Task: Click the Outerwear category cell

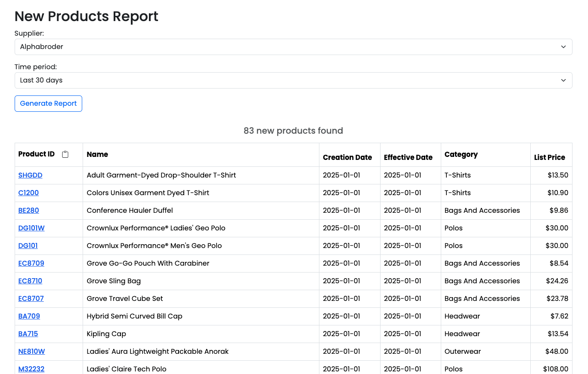Action: pos(486,352)
